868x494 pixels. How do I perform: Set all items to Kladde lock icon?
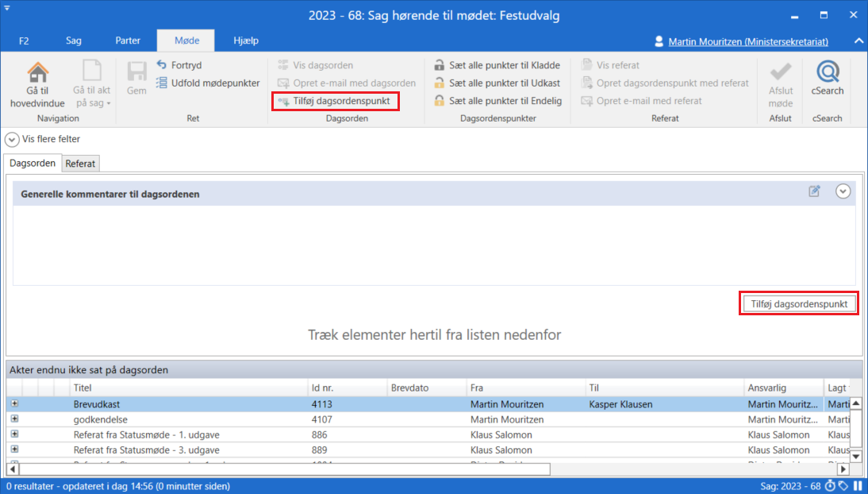[439, 65]
